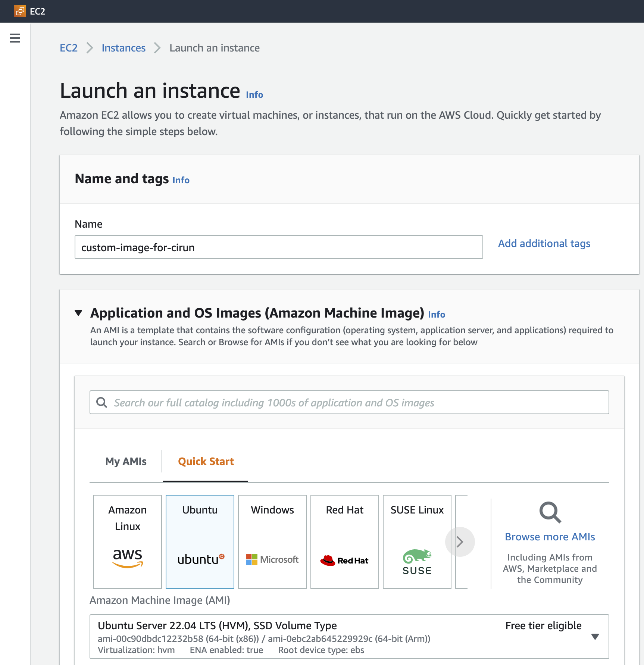Click the magnifier icon in the AMI search bar

[x=102, y=402]
